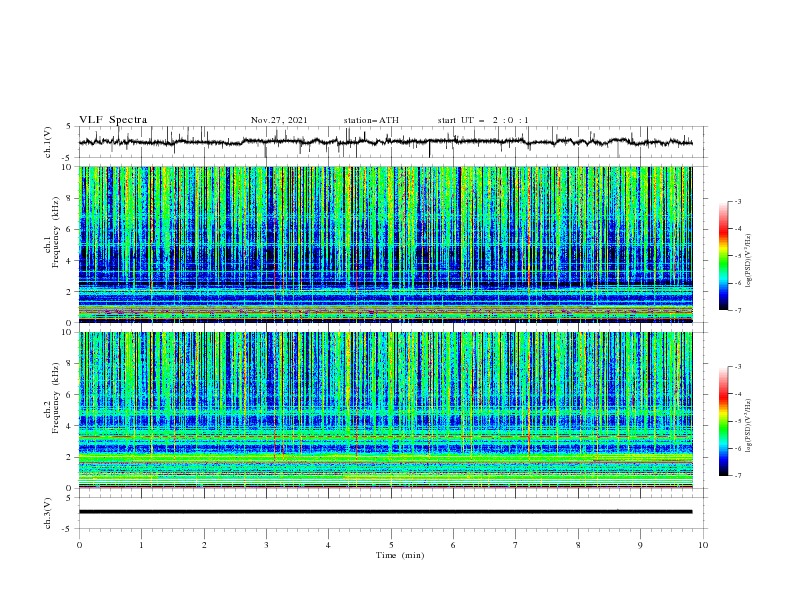
Task: Select the date text "Nov.27, 2021"
Action: pos(279,120)
